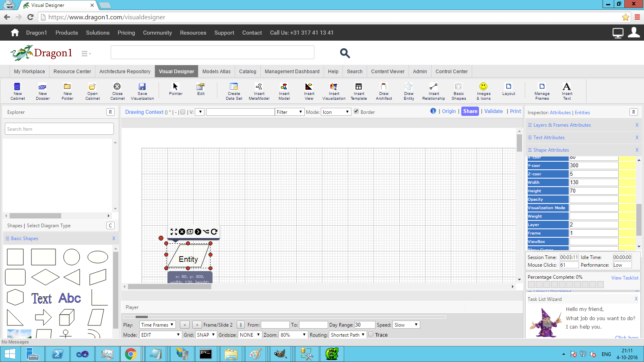This screenshot has height=362, width=644.
Task: Open the View Tasklist link
Action: pyautogui.click(x=625, y=278)
